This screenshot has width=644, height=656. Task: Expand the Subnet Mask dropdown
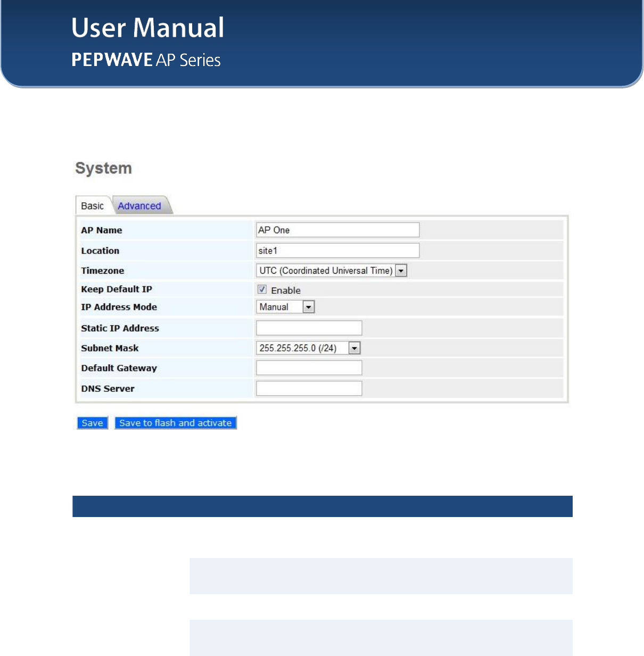pos(309,348)
